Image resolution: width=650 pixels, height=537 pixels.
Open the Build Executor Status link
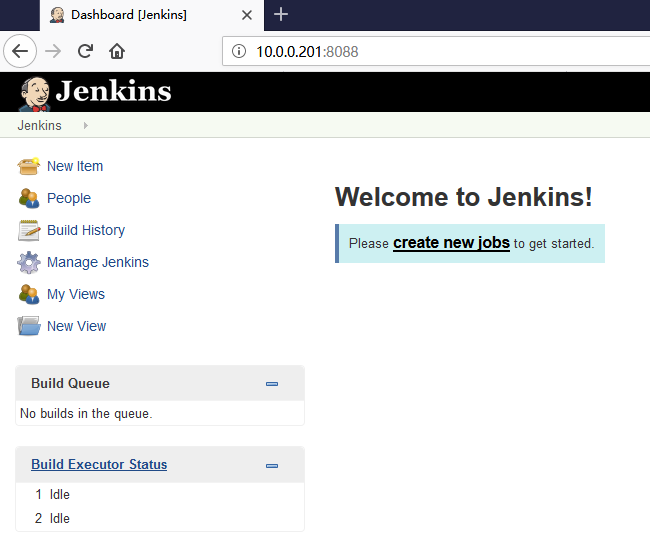pyautogui.click(x=99, y=464)
